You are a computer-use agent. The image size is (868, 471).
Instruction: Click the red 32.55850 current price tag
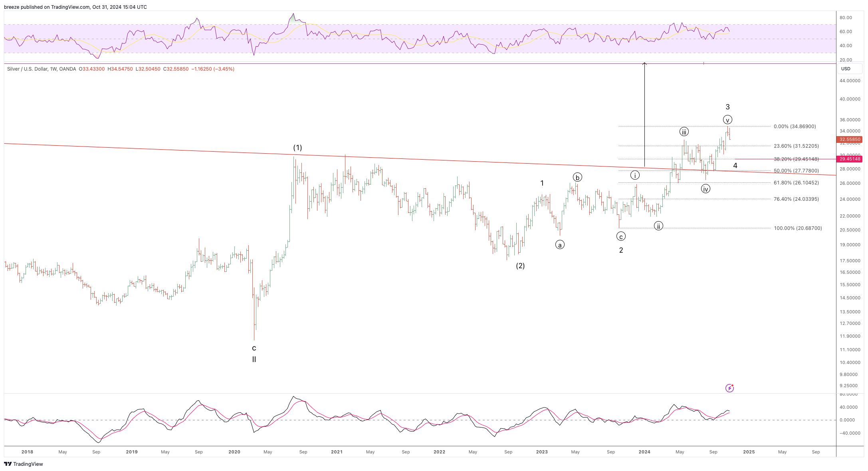click(850, 140)
